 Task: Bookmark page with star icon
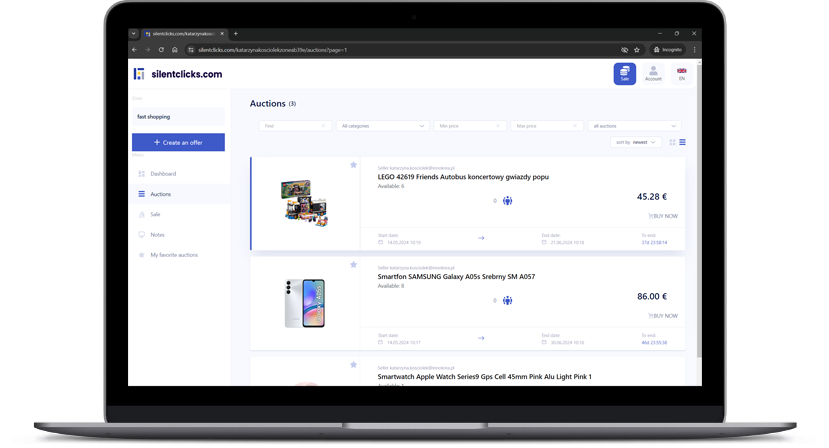pos(637,50)
